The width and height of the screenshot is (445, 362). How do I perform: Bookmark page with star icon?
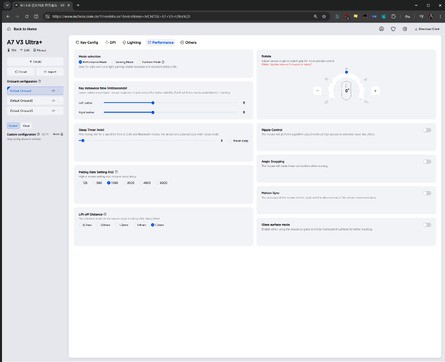click(324, 16)
